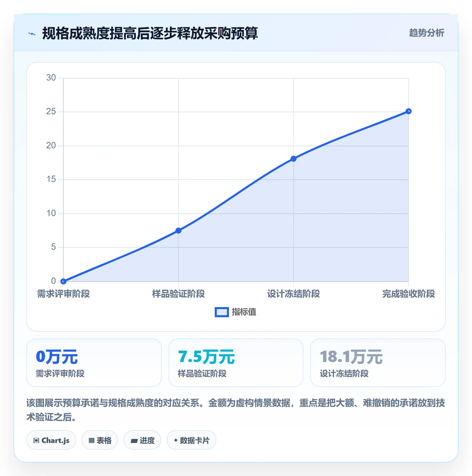
Task: Click the bar icon in 进度 tag
Action: point(134,441)
